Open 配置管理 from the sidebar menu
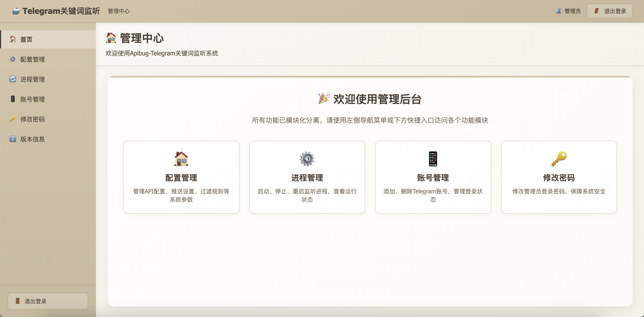644x317 pixels. click(x=32, y=59)
